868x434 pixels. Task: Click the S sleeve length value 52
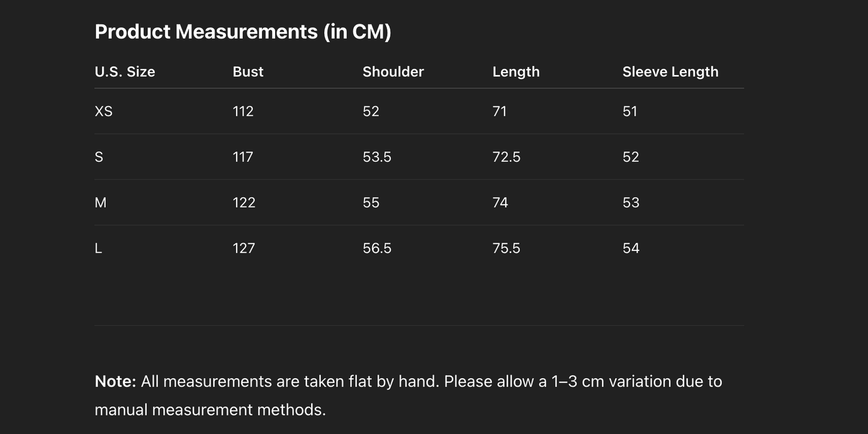tap(630, 157)
